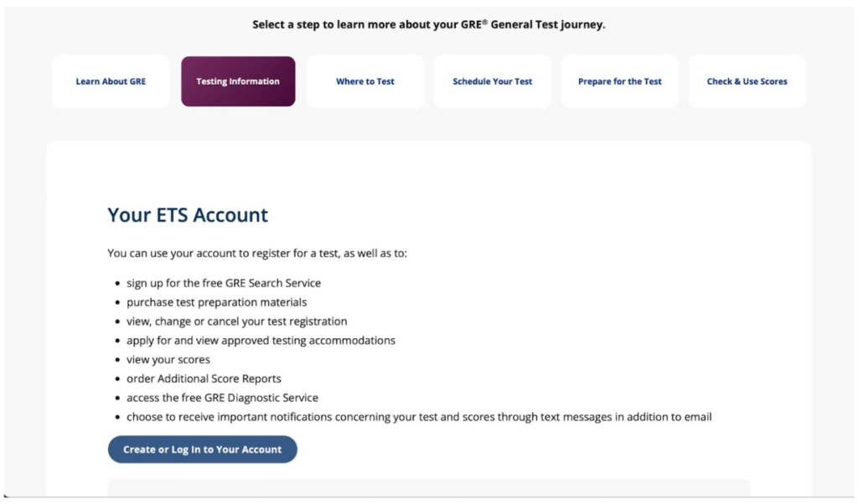Open the Prepare for the Test step
The width and height of the screenshot is (858, 504).
pyautogui.click(x=620, y=81)
